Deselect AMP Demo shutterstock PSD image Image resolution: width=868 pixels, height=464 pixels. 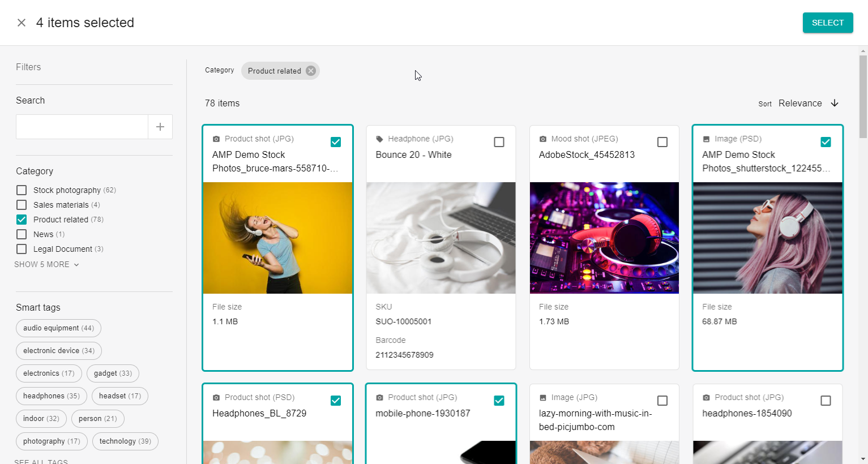pos(826,142)
